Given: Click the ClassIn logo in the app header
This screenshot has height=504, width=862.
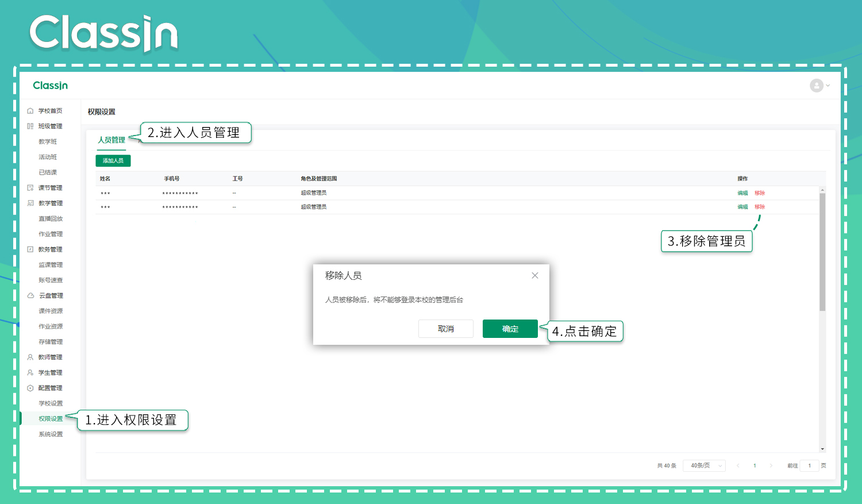Looking at the screenshot, I should click(x=51, y=86).
